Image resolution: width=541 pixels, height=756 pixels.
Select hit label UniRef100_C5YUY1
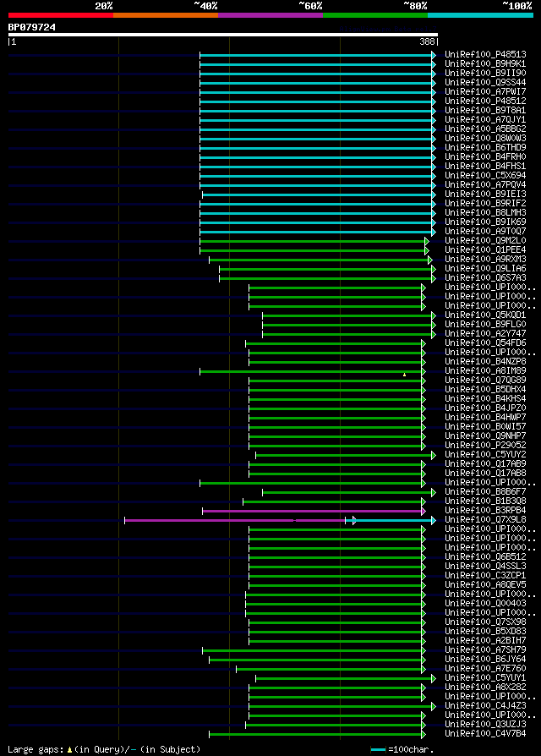pyautogui.click(x=485, y=677)
